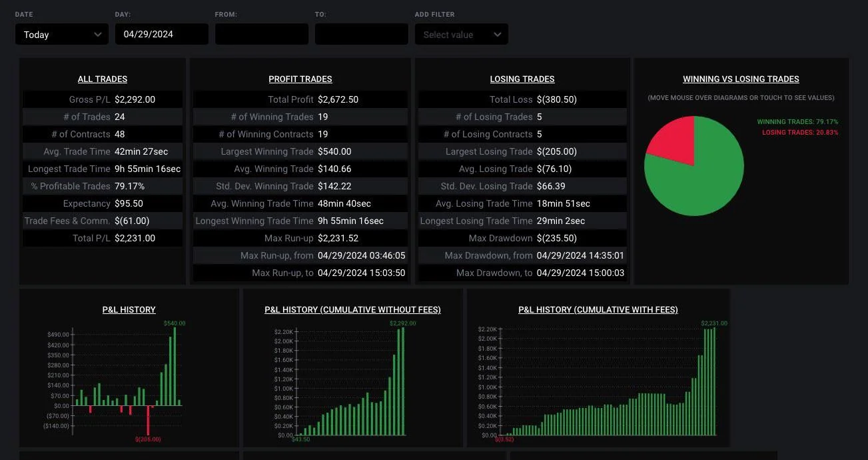Viewport: 868px width, 460px height.
Task: Open the ALL TRADES header link
Action: coord(102,79)
